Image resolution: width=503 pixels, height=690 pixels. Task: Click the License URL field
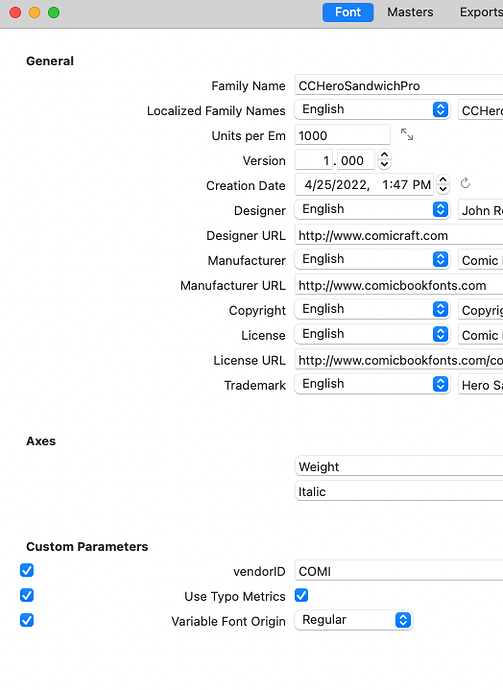(399, 360)
